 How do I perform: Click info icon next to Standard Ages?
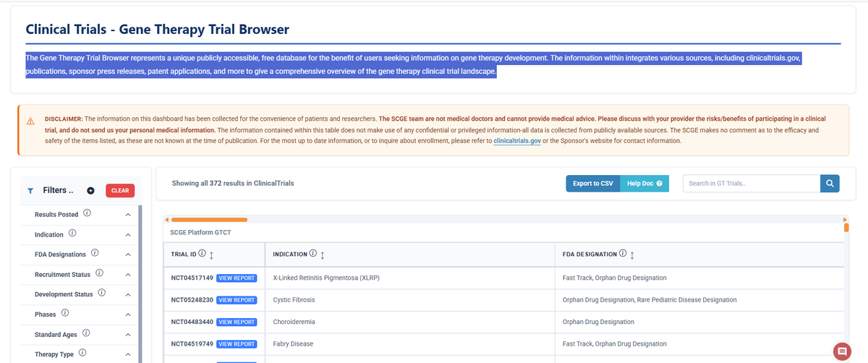tap(86, 334)
